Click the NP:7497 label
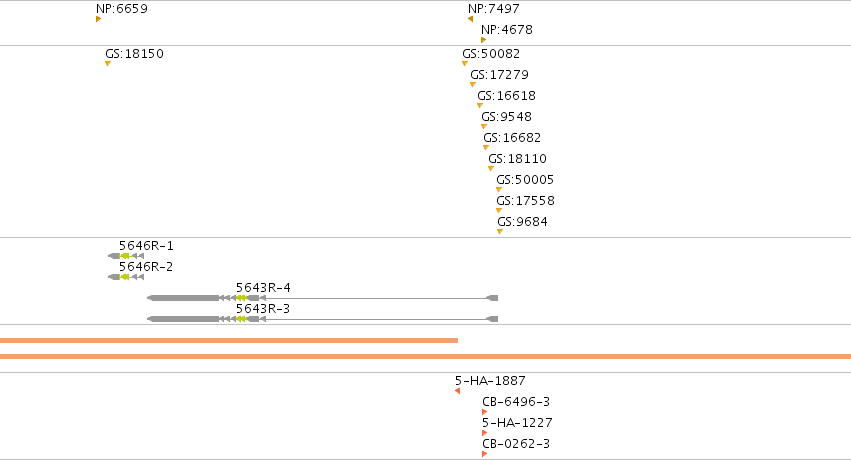This screenshot has height=460, width=851. 494,9
